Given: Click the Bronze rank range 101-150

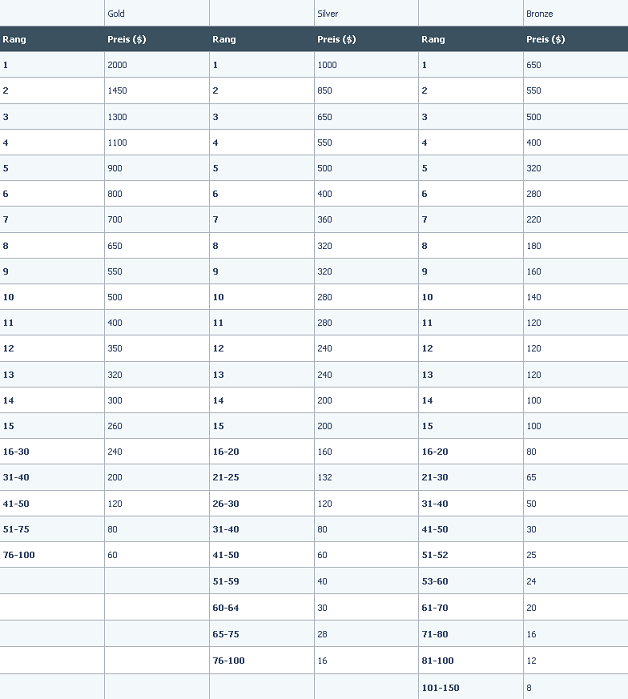Looking at the screenshot, I should [440, 688].
